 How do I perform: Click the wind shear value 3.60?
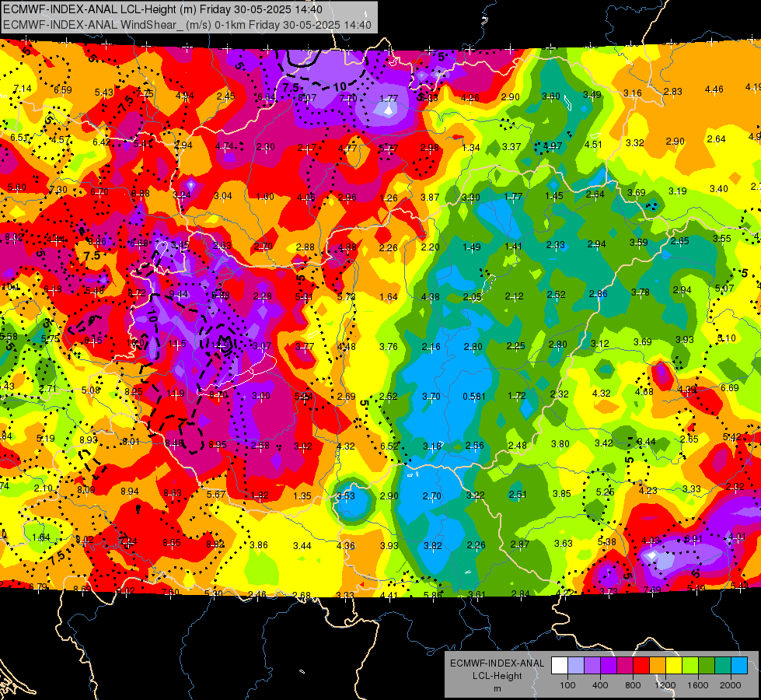(551, 96)
